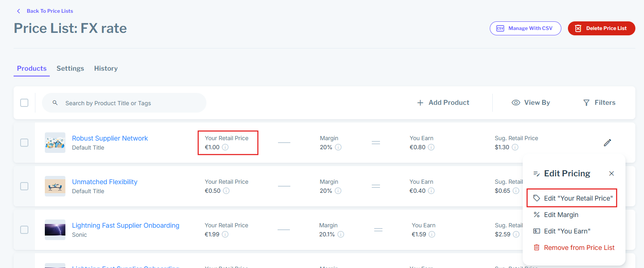Screen dimensions: 644x268
Task: Click info icon next to €0.80 You Earn
Action: point(431,147)
